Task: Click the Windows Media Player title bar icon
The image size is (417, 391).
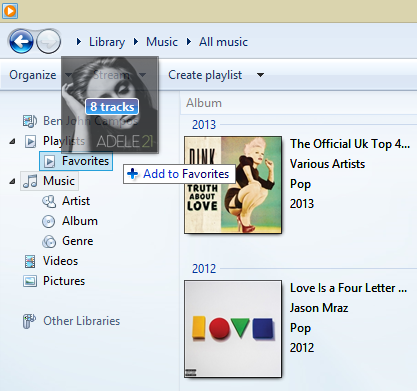Action: (10, 11)
